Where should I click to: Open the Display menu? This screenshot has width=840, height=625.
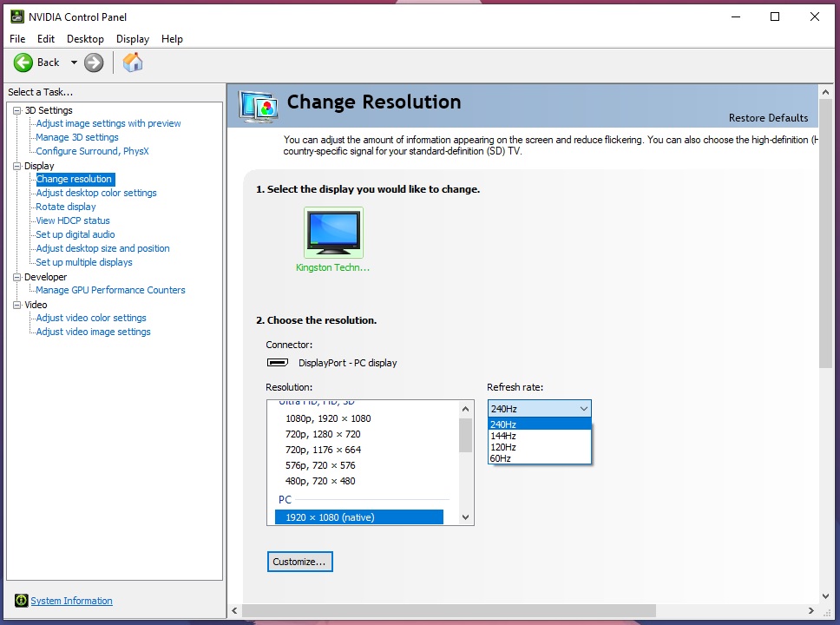tap(132, 38)
